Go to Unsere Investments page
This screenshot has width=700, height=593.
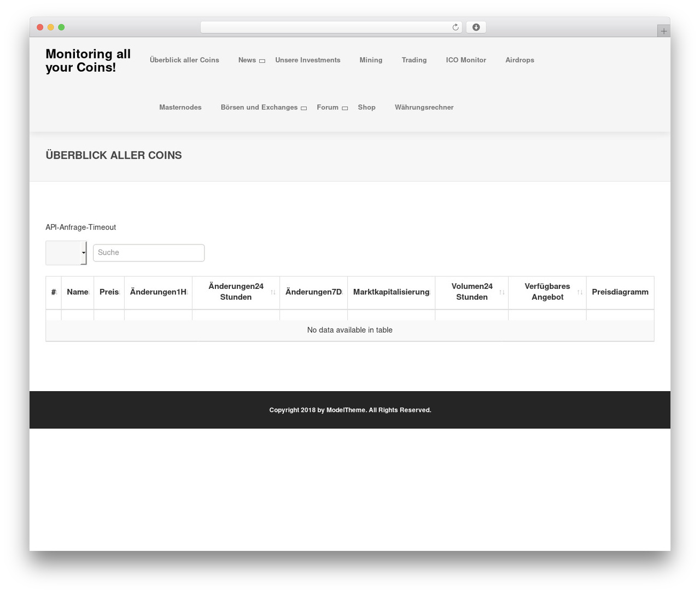[x=308, y=60]
